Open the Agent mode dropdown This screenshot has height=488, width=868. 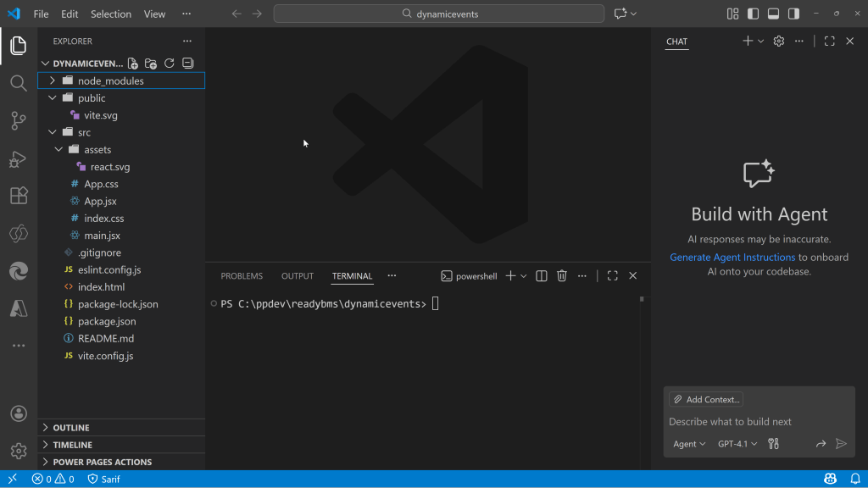[689, 444]
